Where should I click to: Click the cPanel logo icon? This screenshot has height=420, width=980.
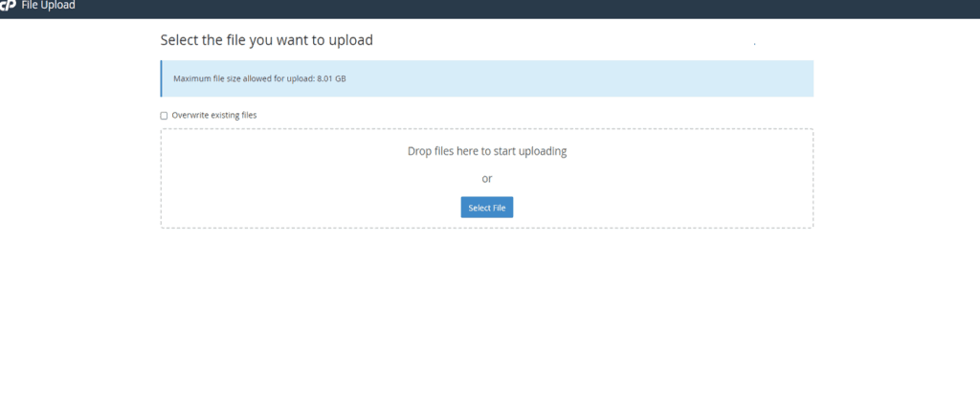coord(8,6)
